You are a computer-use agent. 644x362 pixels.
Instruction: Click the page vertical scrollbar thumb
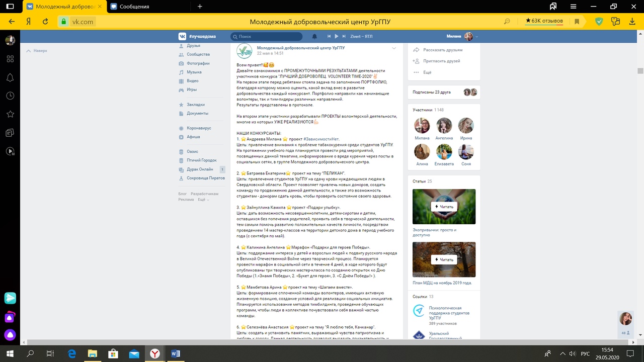coord(640,71)
